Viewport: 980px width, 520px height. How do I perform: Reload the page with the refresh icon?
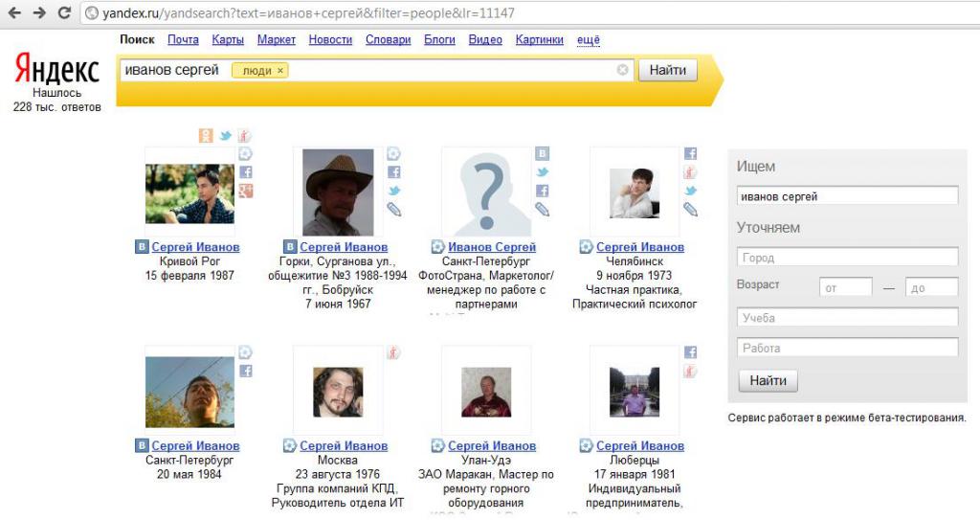tap(64, 12)
